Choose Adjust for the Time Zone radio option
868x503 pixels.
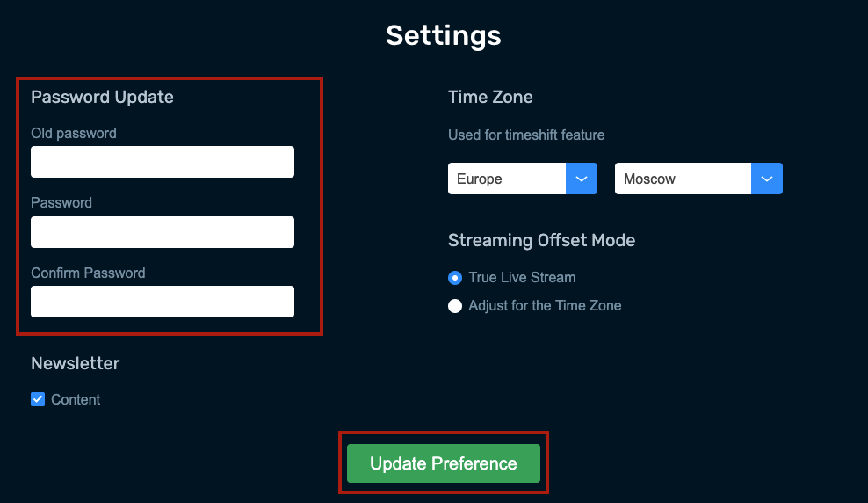455,306
